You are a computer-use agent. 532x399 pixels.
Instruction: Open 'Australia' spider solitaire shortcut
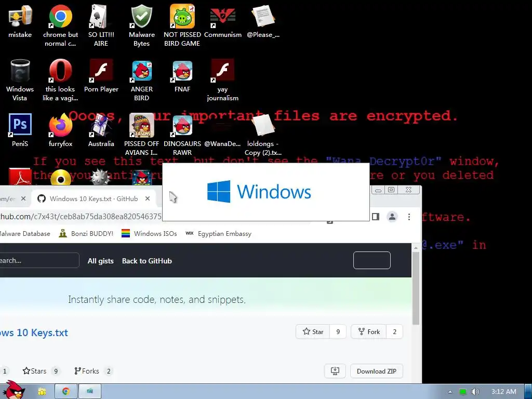coord(101,130)
